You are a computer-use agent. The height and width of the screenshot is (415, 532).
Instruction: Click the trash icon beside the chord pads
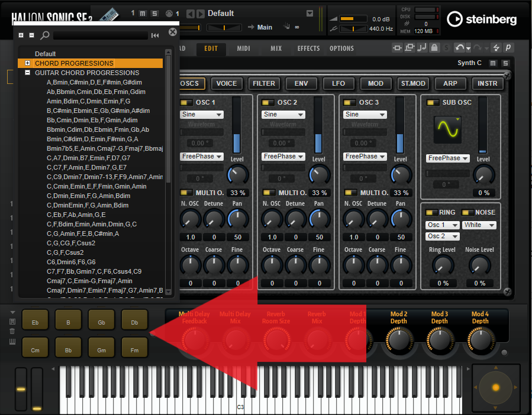12,331
